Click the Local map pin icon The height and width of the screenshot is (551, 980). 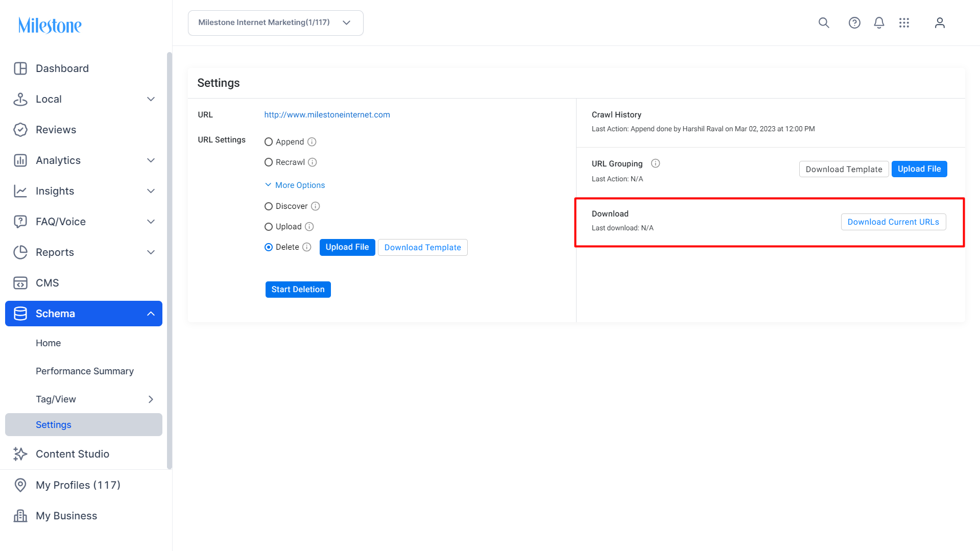click(20, 99)
